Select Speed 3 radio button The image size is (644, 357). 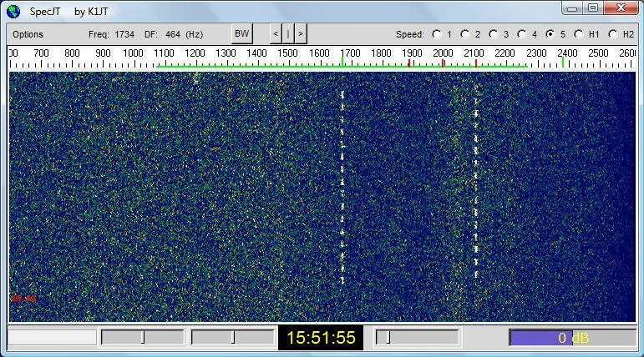coord(494,34)
